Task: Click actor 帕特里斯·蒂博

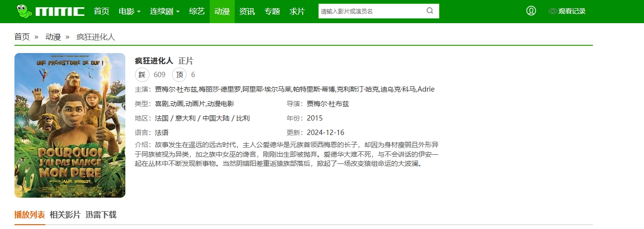Action: point(313,89)
